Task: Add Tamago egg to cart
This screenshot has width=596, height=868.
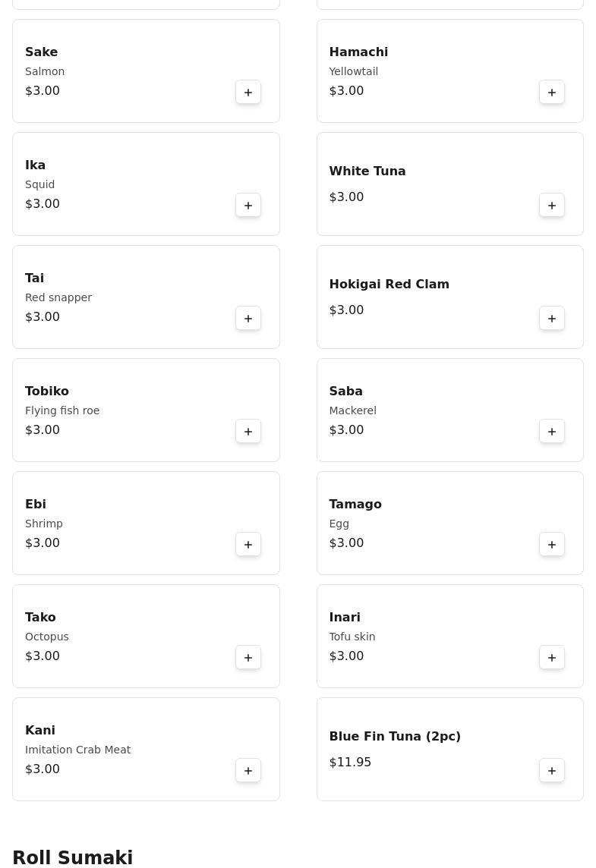Action: 552,543
